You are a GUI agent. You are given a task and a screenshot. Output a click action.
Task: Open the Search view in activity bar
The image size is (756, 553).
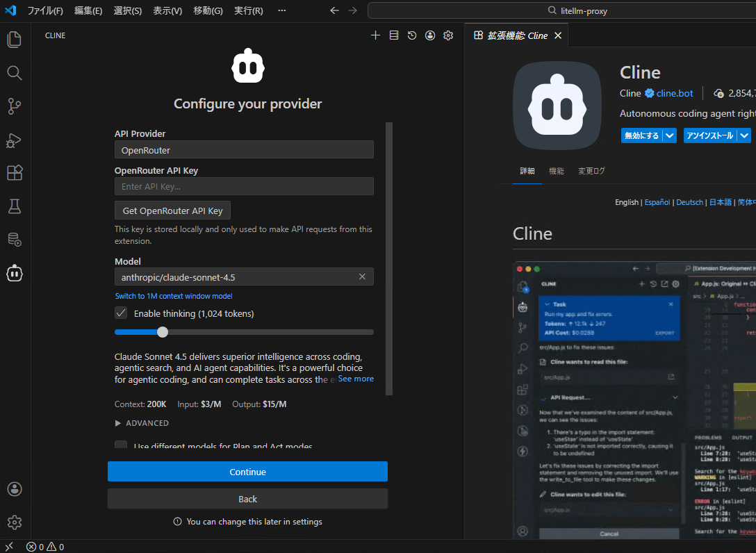coord(15,73)
